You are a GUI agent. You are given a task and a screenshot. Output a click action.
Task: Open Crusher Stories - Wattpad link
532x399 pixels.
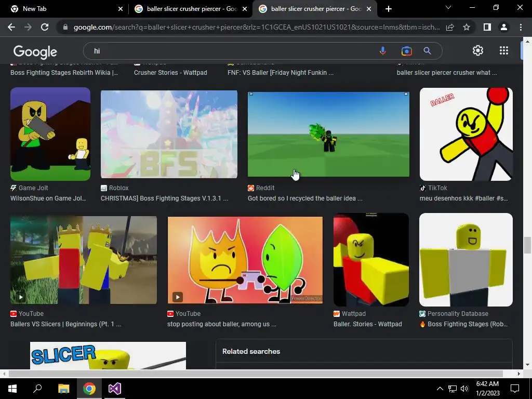tap(170, 73)
